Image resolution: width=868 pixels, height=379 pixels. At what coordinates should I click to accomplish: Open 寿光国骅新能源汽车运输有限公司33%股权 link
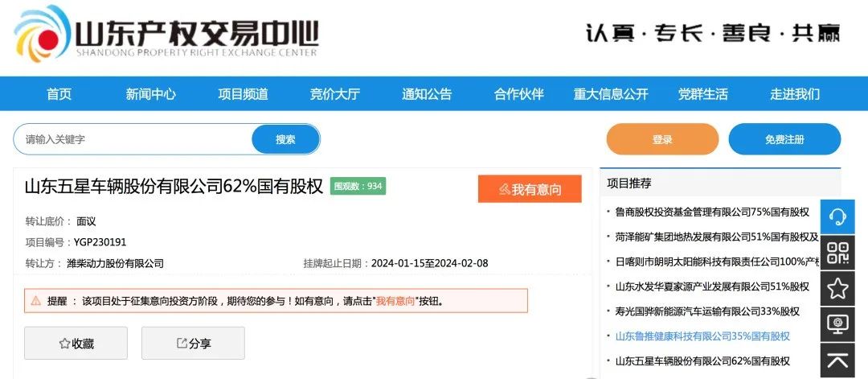(x=707, y=311)
